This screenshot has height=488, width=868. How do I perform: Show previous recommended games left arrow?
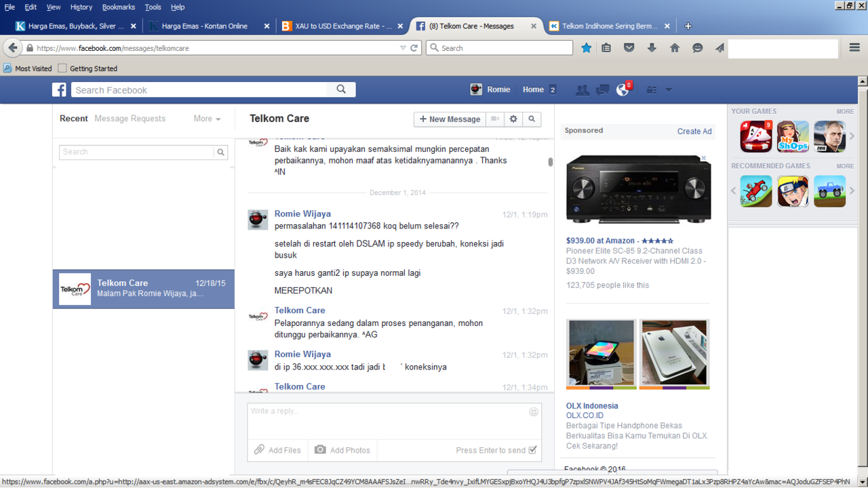point(733,191)
